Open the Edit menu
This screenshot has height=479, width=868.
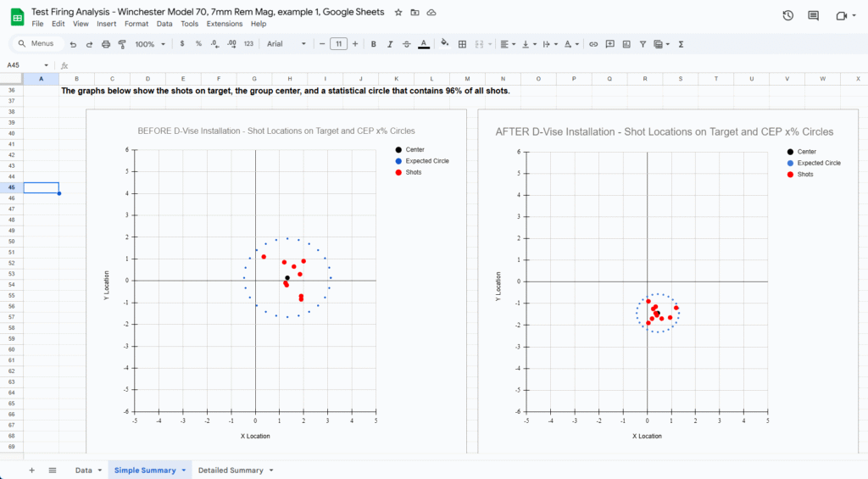(x=58, y=24)
